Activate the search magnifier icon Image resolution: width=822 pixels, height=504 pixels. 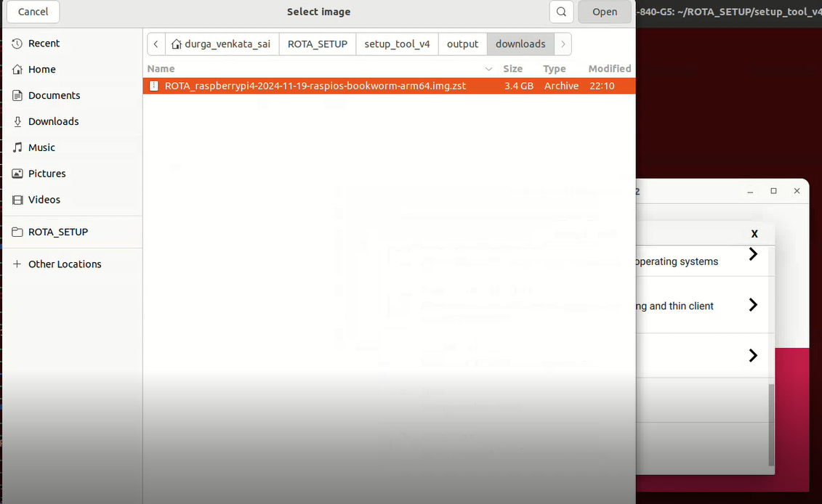(560, 12)
